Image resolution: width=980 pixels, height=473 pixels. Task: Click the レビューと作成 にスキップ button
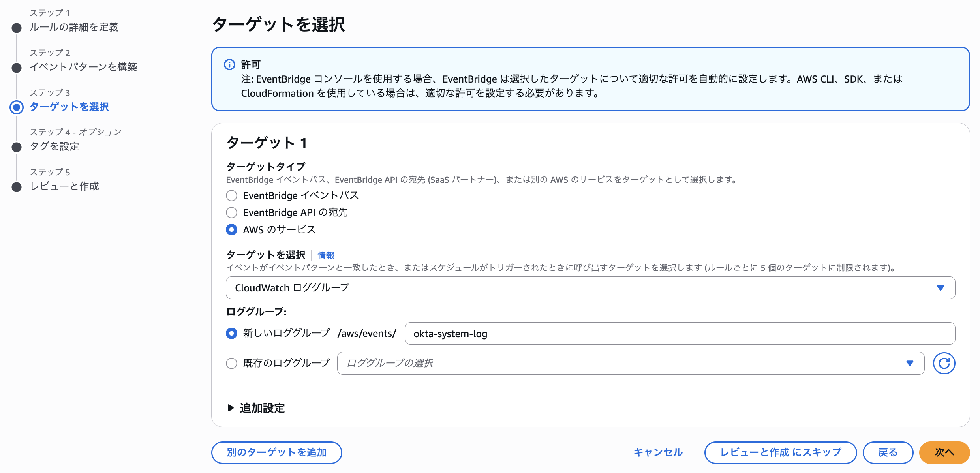(780, 452)
